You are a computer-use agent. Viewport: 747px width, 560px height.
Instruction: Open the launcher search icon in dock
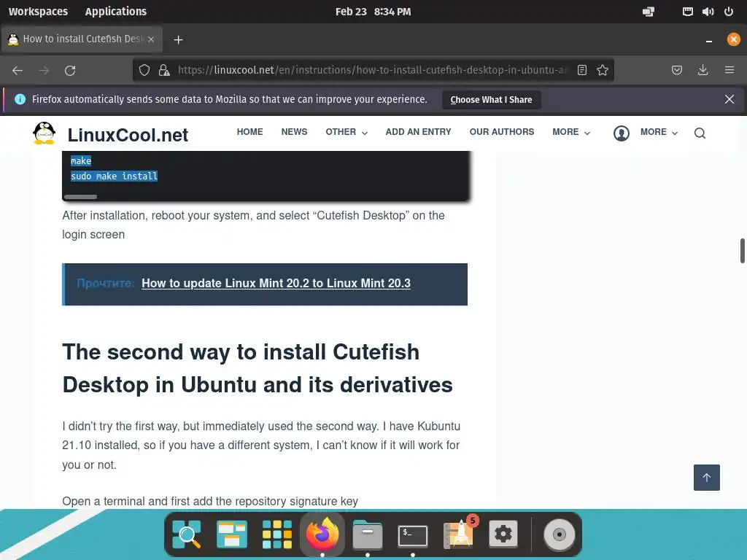tap(187, 534)
